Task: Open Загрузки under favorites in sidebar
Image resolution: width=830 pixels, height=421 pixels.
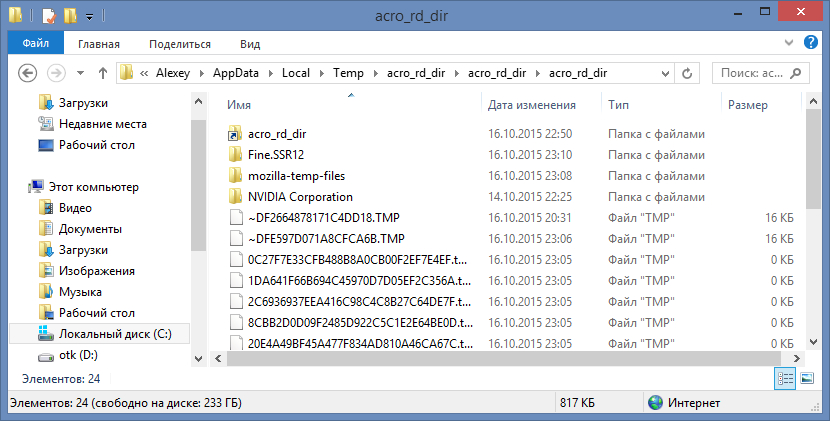Action: point(83,103)
